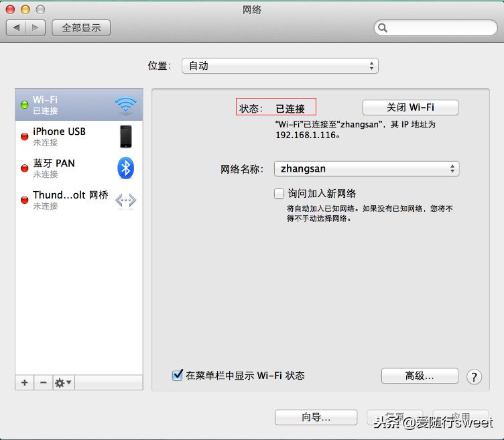Click the help question mark button
This screenshot has height=440, width=504.
coord(474,377)
